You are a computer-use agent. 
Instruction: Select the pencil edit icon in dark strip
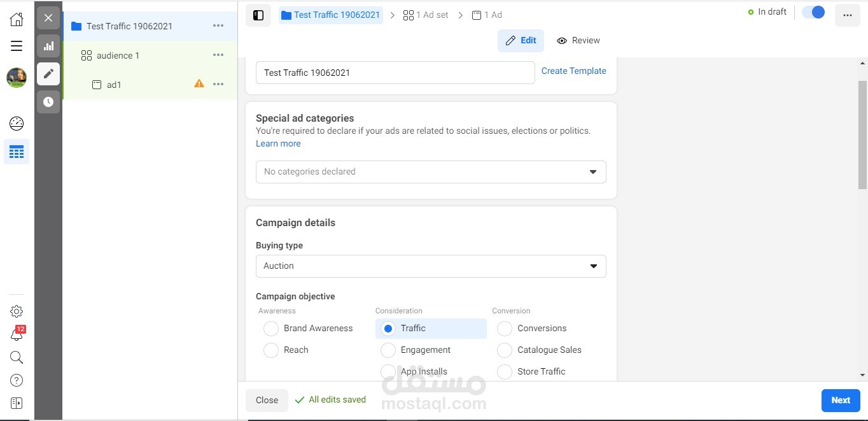pos(48,74)
